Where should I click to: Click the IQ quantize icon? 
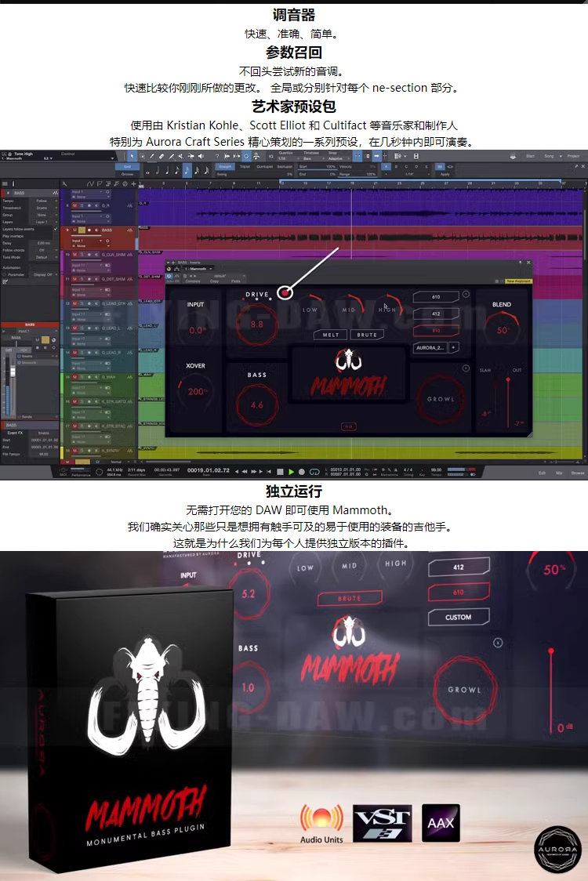click(x=270, y=156)
